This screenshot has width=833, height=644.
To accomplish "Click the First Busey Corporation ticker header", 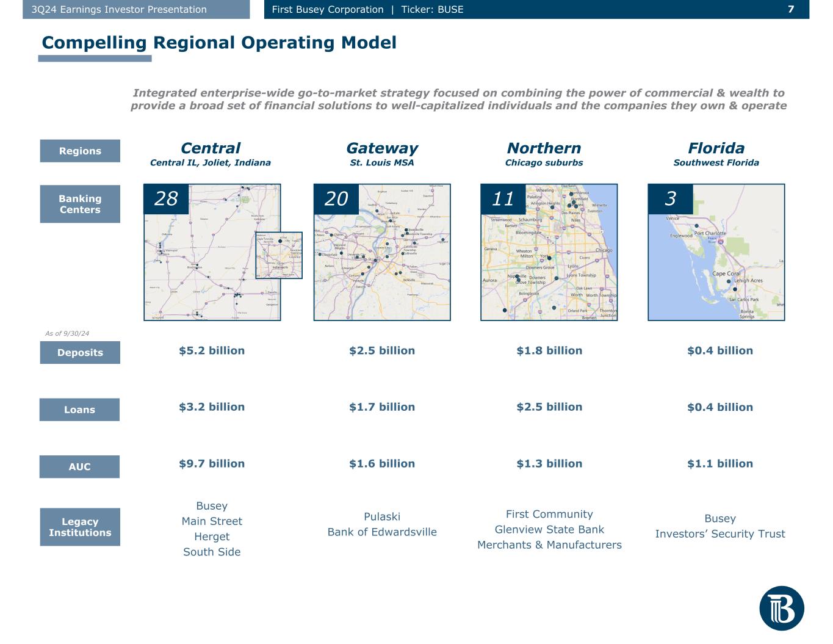I will (367, 9).
